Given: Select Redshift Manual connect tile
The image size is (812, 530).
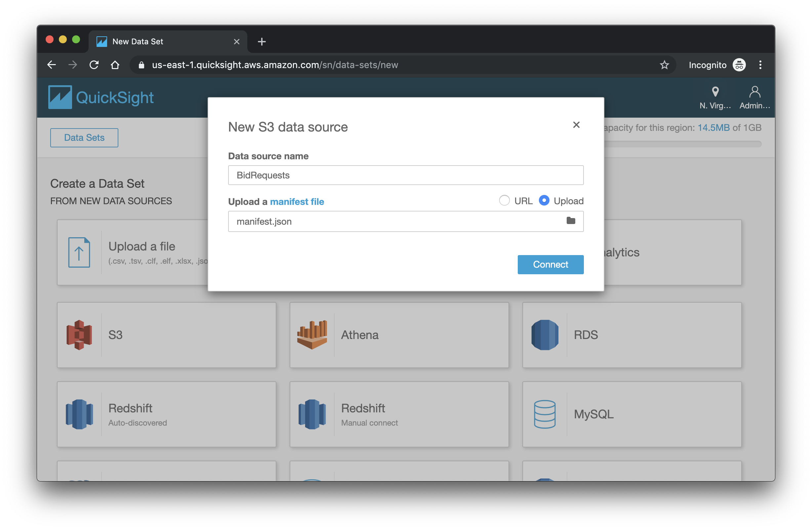Looking at the screenshot, I should (399, 414).
